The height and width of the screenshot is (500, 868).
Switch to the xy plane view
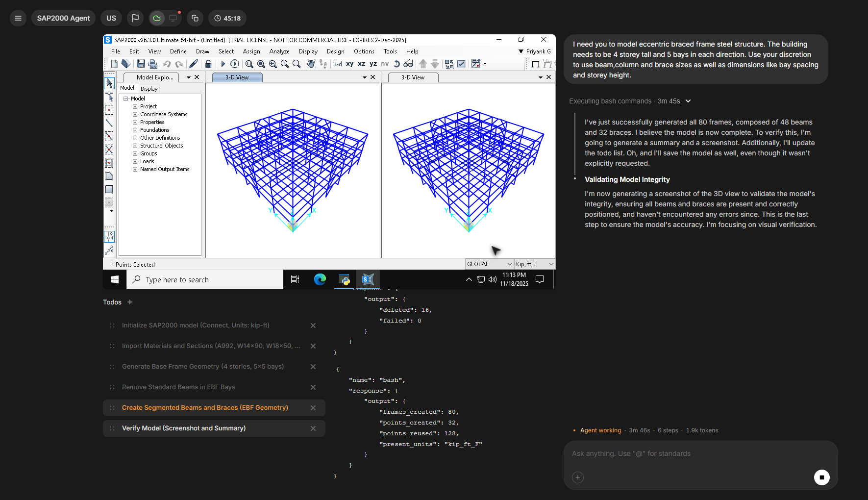(x=350, y=64)
